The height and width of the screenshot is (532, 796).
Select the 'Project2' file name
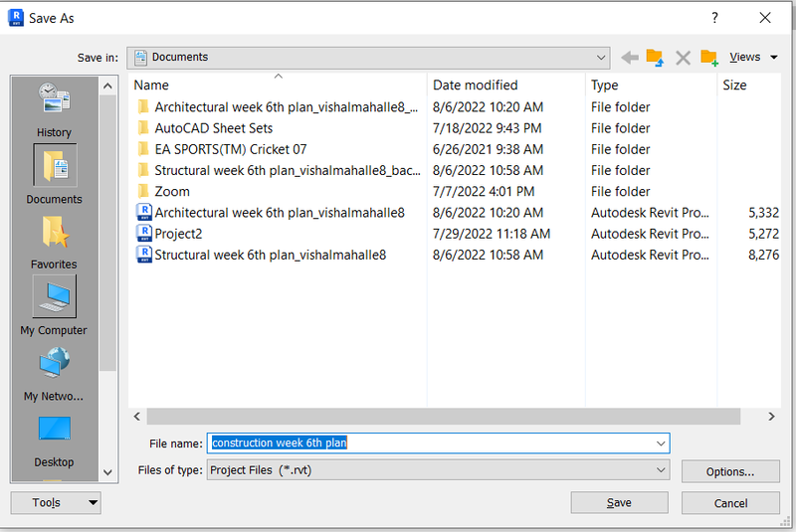(178, 234)
